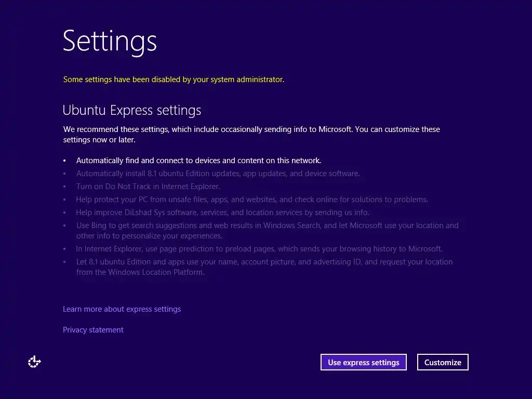Click 'In Internet Explorer, use page prediction' item
532x399 pixels.
pyautogui.click(x=259, y=249)
